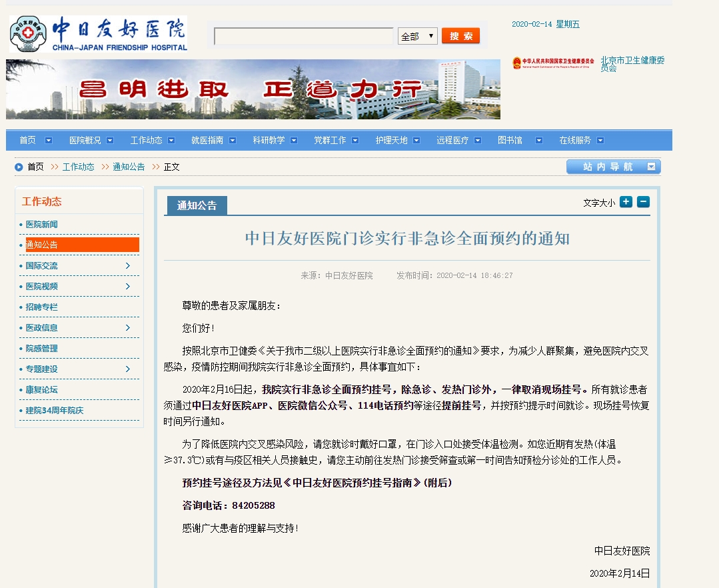Viewport: 719px width, 588px height.
Task: Expand 国际交流 sidebar chevron
Action: pyautogui.click(x=128, y=265)
